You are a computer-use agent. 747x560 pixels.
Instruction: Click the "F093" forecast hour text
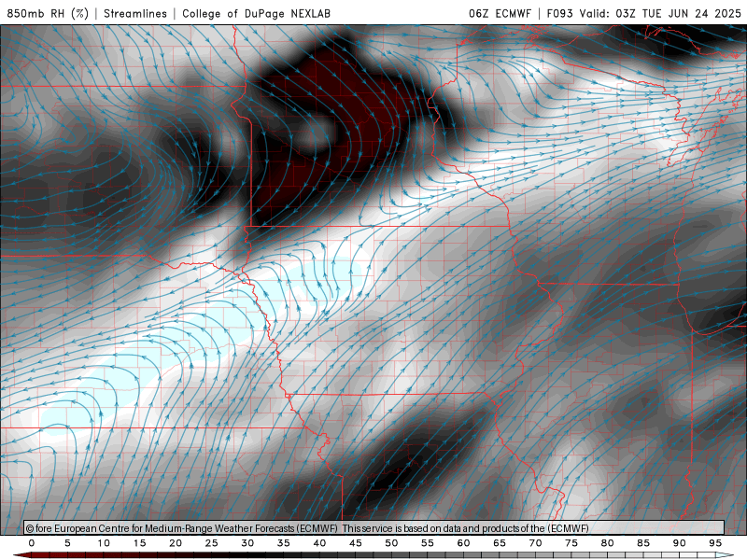559,13
